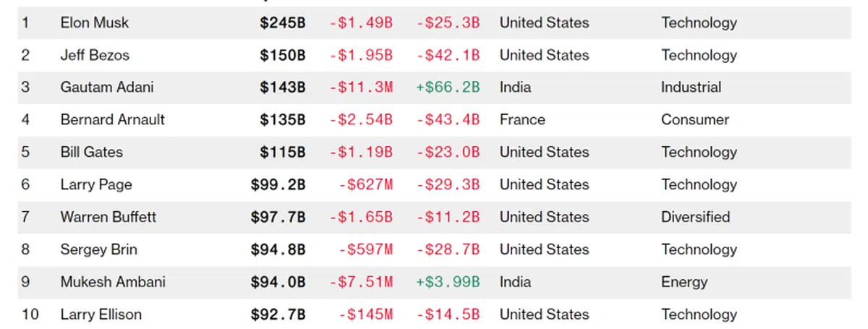This screenshot has height=329, width=868.
Task: Click on Jeff Bezos name
Action: 95,55
